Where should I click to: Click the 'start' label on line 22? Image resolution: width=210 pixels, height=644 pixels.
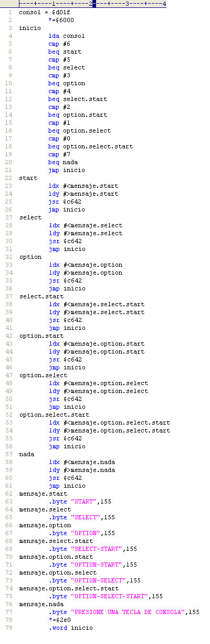click(x=28, y=178)
